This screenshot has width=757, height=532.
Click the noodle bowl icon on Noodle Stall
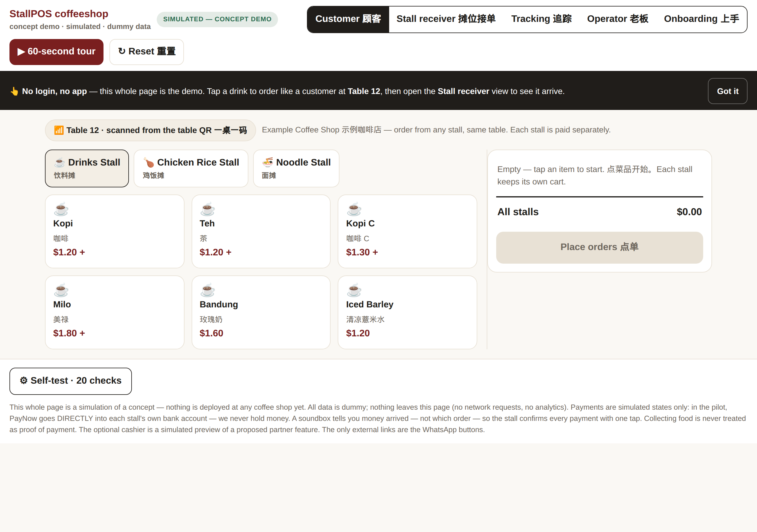(x=268, y=162)
